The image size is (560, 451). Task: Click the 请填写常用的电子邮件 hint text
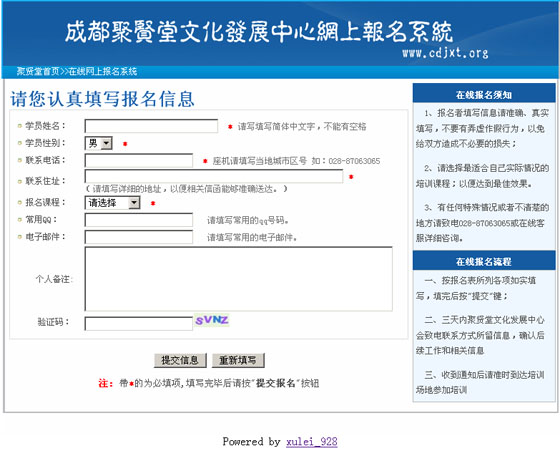(x=252, y=237)
